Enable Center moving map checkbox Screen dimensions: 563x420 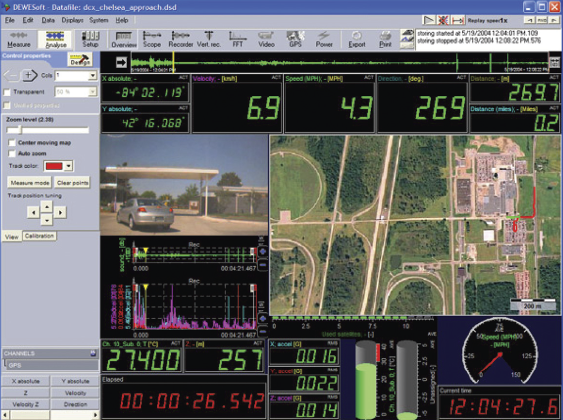pyautogui.click(x=12, y=143)
